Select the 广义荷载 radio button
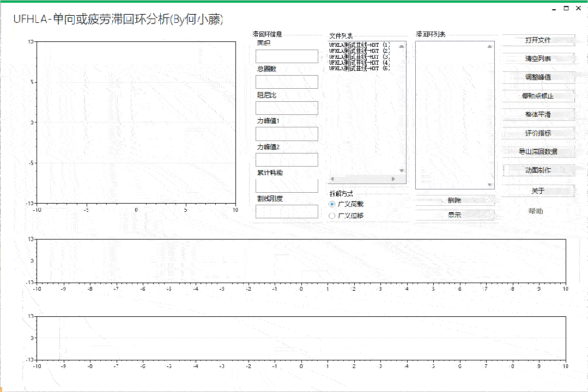This screenshot has height=392, width=588. [332, 204]
